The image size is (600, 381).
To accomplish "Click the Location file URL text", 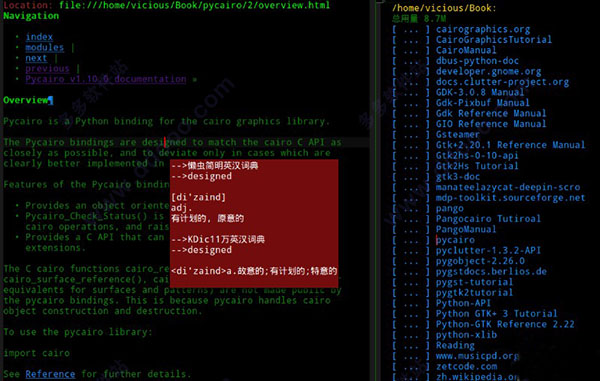I will (x=195, y=5).
